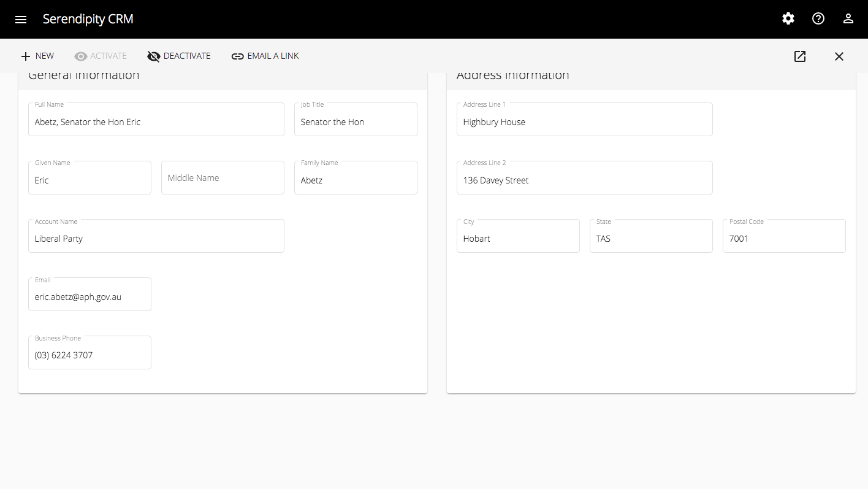The image size is (868, 489).
Task: Click the Serendipity CRM title
Action: click(88, 19)
